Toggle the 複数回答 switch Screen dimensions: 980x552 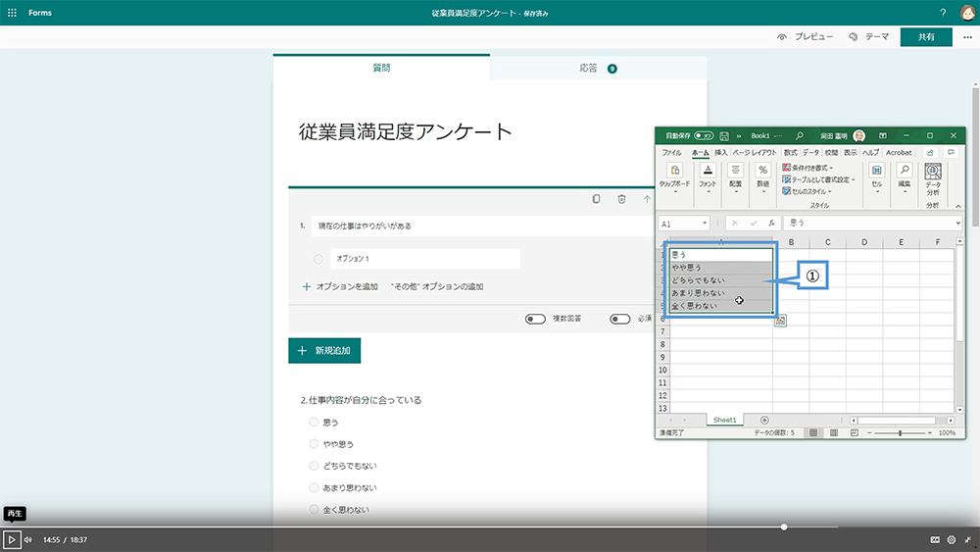(535, 319)
